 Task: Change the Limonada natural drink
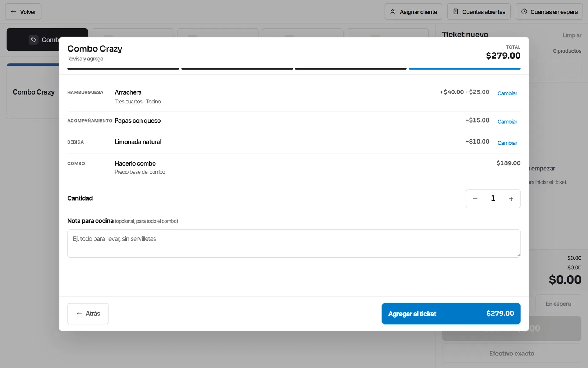[x=507, y=143]
